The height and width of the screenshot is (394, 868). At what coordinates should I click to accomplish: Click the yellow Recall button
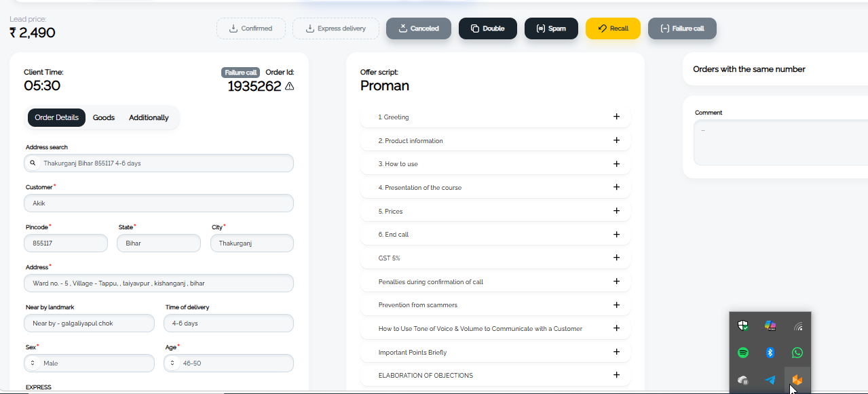pyautogui.click(x=613, y=28)
